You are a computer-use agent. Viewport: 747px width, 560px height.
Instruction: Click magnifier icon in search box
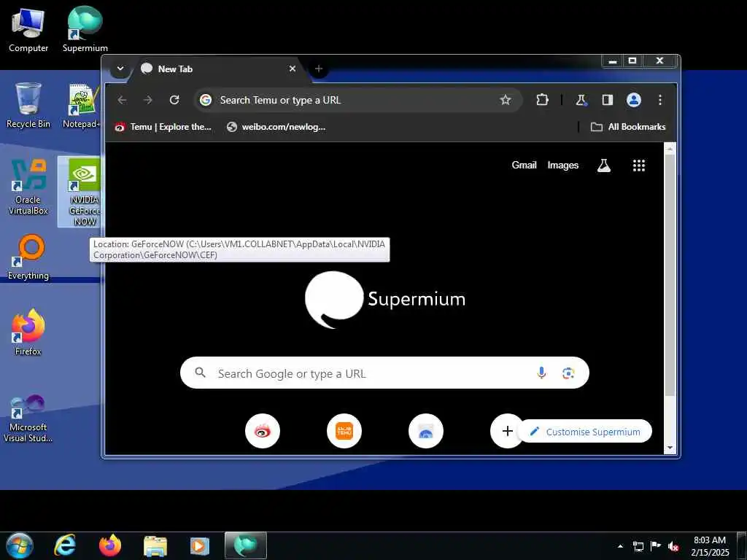click(201, 373)
